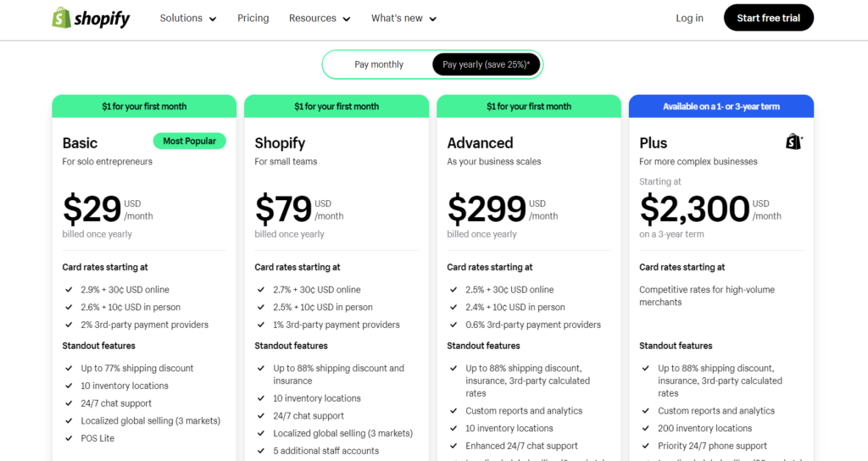Click checkmark beside 200 inventory locations
868x461 pixels.
click(645, 428)
